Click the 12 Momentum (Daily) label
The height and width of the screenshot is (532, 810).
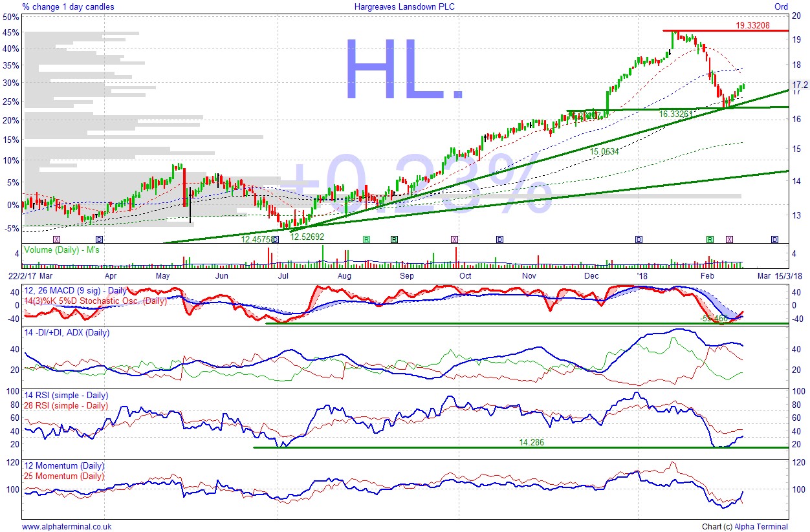click(x=63, y=466)
